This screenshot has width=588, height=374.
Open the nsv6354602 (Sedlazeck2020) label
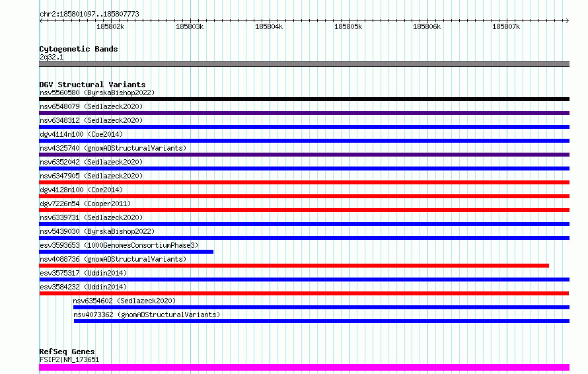coord(124,301)
